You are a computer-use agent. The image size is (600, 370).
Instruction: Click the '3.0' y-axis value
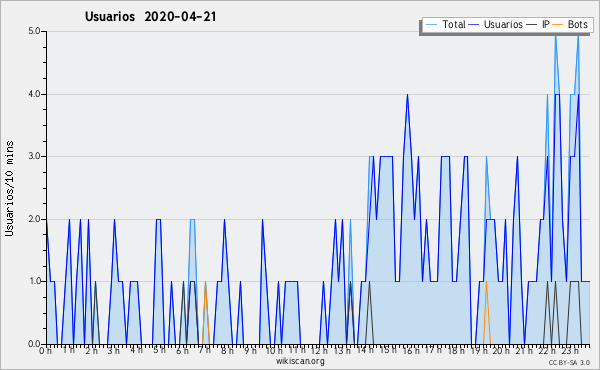(34, 156)
